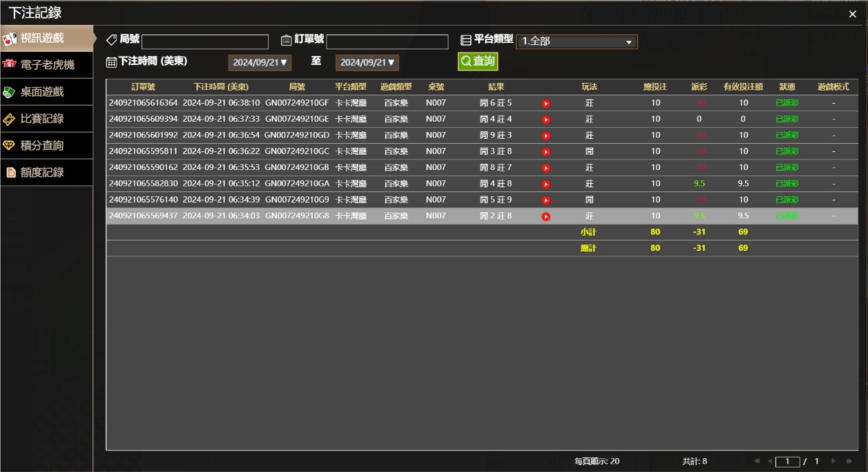Image resolution: width=868 pixels, height=472 pixels.
Task: Click the page number box showing 1
Action: 788,461
